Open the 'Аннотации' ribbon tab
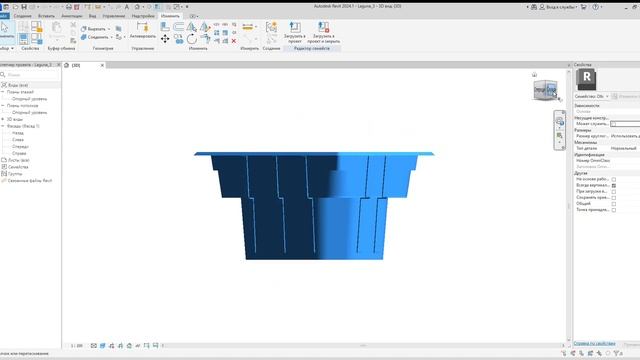The width and height of the screenshot is (640, 360). point(72,16)
